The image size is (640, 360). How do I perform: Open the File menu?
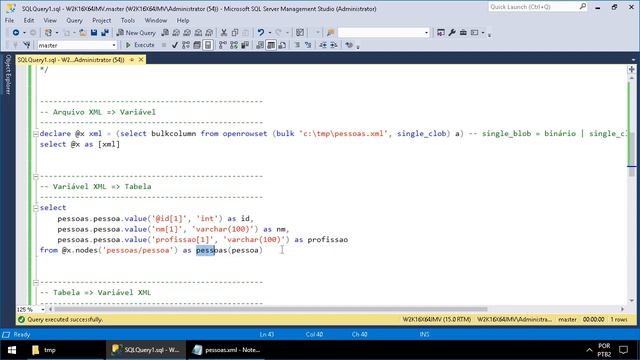[x=9, y=20]
